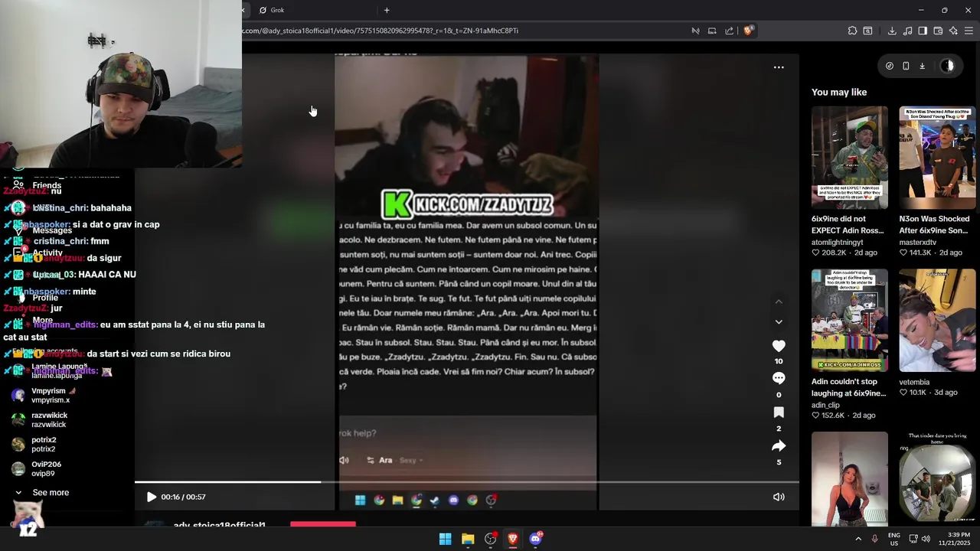Open the Brave Shields lion icon

click(749, 31)
